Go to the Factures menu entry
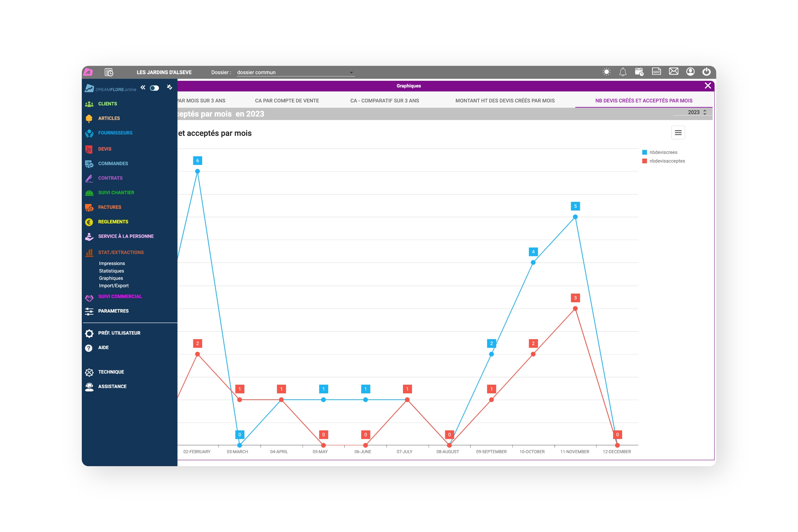Image resolution: width=798 pixels, height=532 pixels. coord(109,207)
